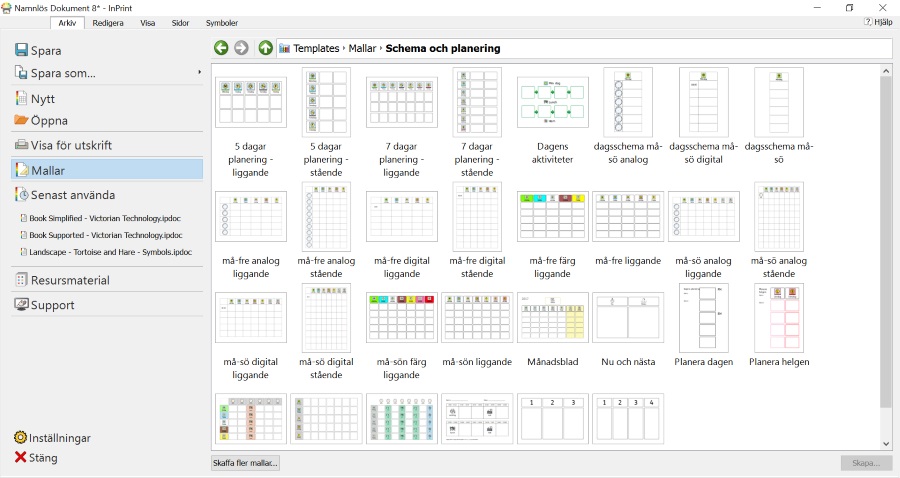The image size is (900, 478).
Task: Click the Nytt new document icon
Action: coord(22,99)
